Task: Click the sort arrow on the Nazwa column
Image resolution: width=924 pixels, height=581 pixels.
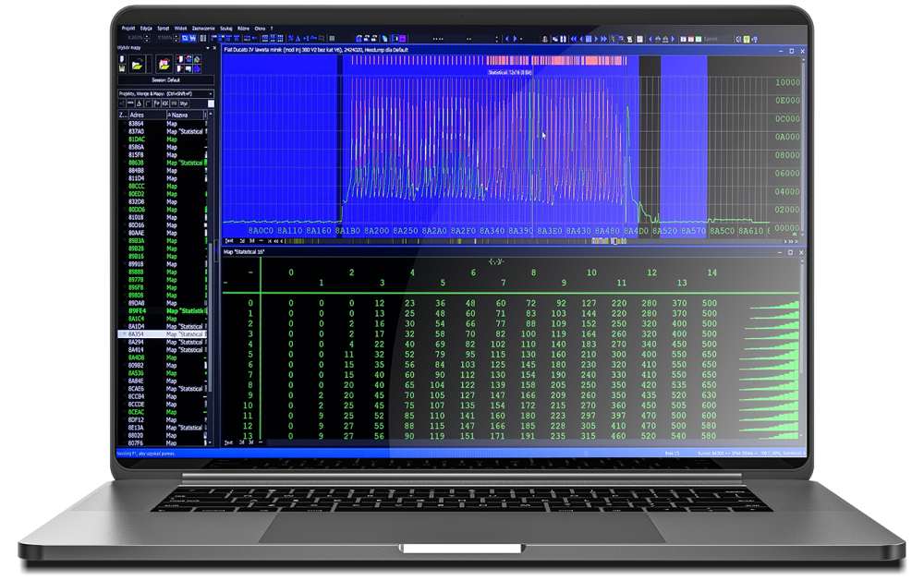Action: [x=170, y=114]
